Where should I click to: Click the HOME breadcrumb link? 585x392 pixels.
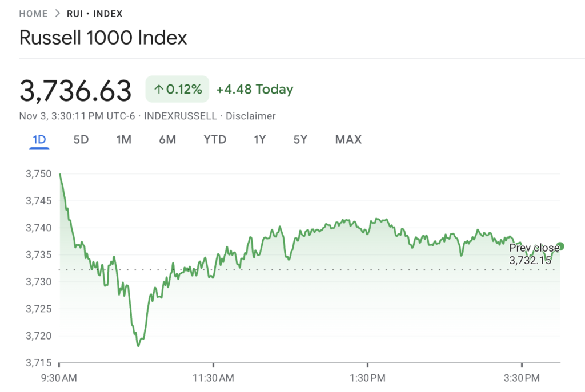[33, 13]
